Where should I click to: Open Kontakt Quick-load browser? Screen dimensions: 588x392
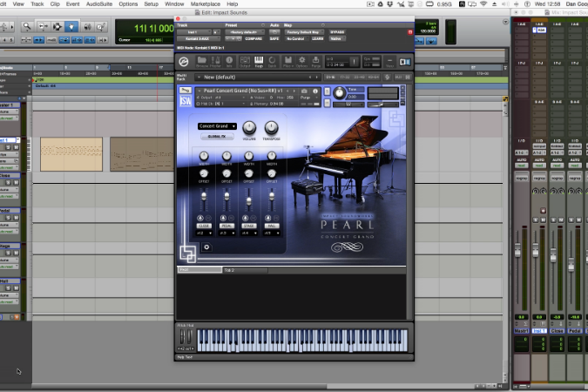click(x=273, y=62)
